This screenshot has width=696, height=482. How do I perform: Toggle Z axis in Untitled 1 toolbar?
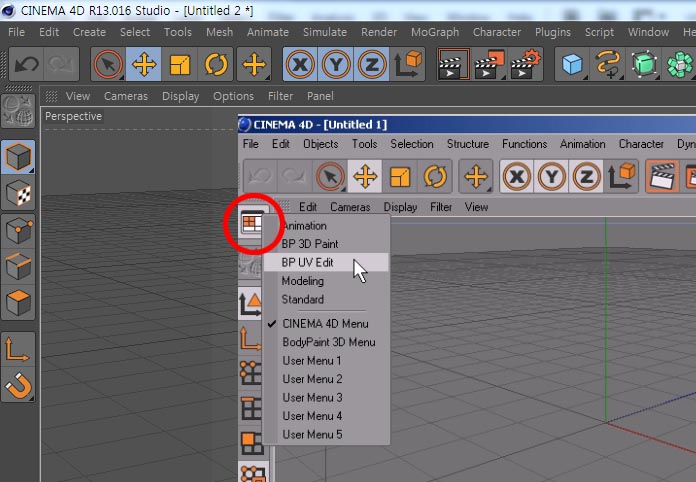coord(586,177)
